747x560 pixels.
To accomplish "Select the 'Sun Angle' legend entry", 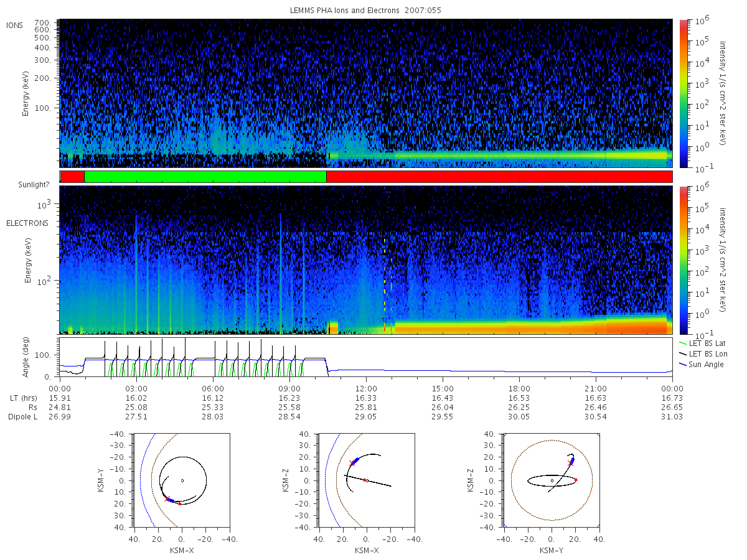I will coord(702,364).
